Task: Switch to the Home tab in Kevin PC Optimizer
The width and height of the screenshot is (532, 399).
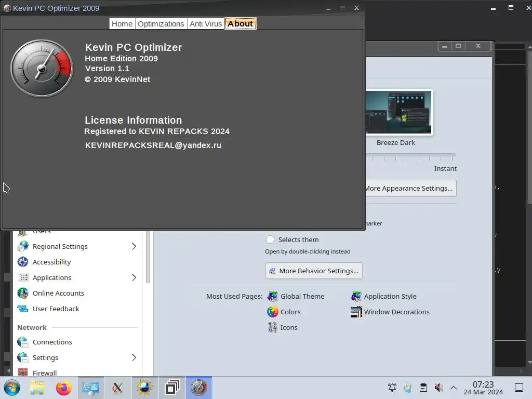Action: pos(122,24)
